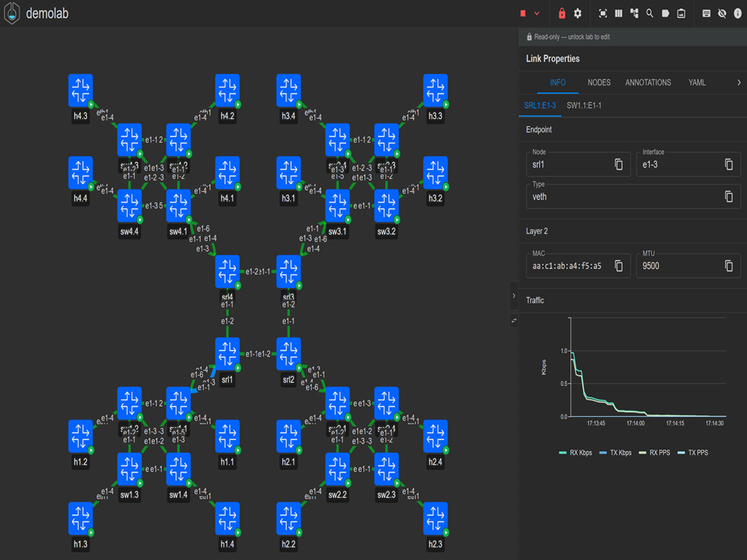Image resolution: width=747 pixels, height=560 pixels.
Task: Select the sw3.2 switch node
Action: click(x=387, y=207)
